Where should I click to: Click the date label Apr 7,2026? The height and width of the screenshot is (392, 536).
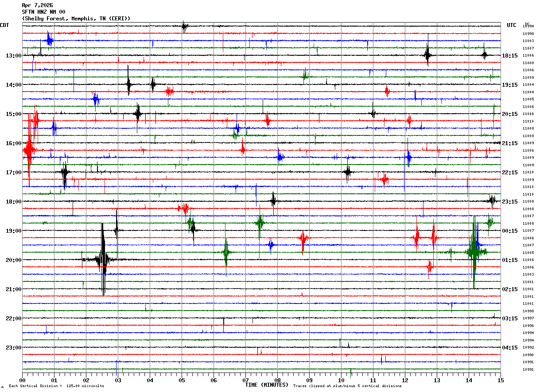[37, 5]
